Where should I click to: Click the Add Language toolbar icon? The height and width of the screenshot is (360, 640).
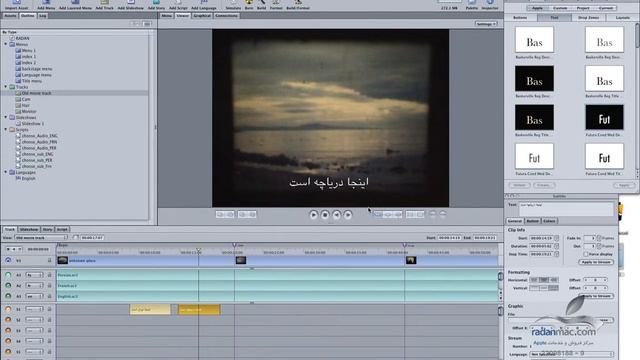[x=204, y=3]
